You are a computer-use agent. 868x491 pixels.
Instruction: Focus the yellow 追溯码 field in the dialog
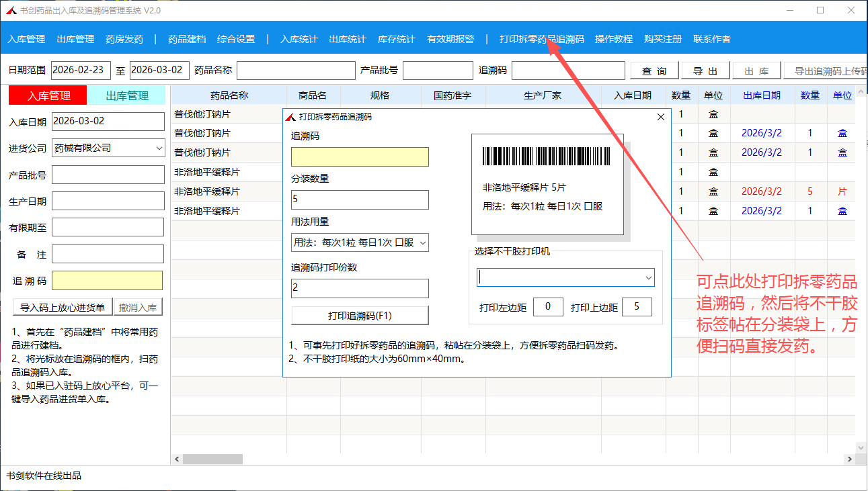coord(360,157)
